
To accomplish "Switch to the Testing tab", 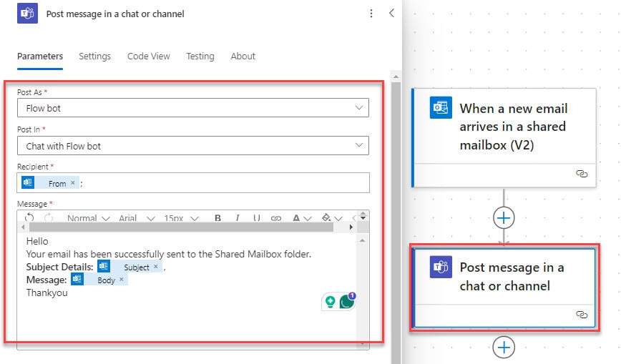I will click(x=200, y=56).
